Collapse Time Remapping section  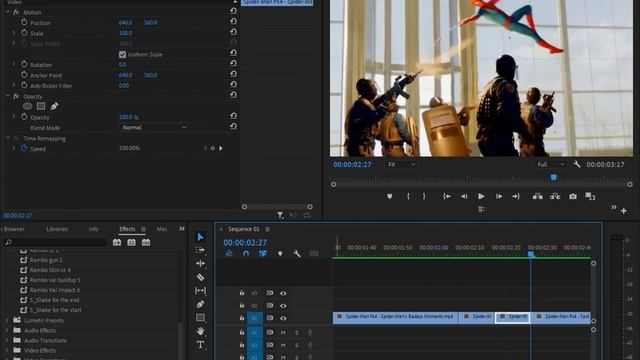7,138
